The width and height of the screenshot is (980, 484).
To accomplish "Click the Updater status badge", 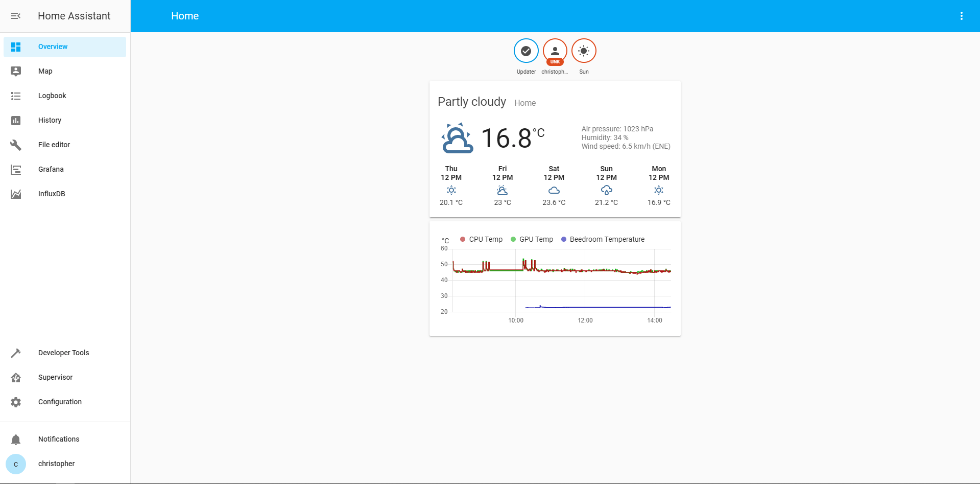I will [526, 51].
